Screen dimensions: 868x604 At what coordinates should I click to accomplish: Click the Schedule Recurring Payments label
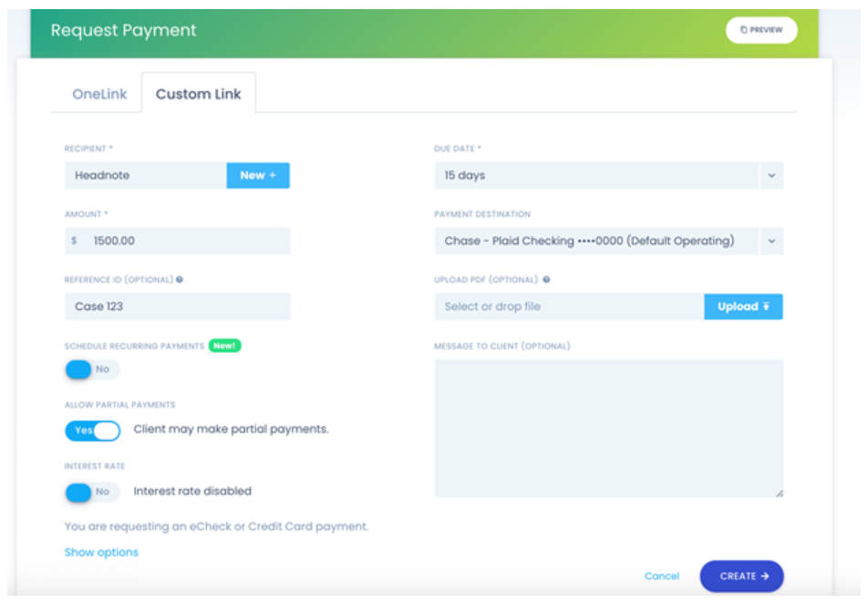click(135, 346)
